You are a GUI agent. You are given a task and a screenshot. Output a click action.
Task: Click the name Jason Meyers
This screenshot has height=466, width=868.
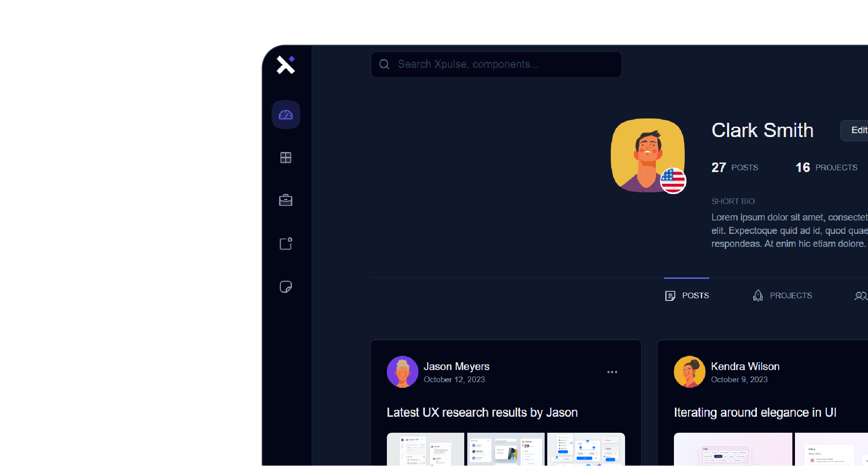point(456,366)
